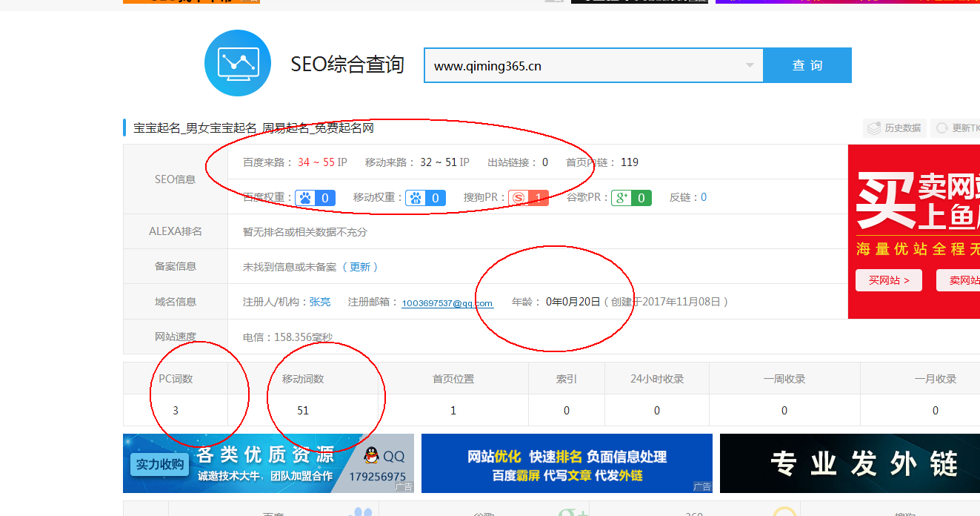Click mobile traffic value 32 ~ 51 IP
The width and height of the screenshot is (980, 516).
pyautogui.click(x=444, y=162)
